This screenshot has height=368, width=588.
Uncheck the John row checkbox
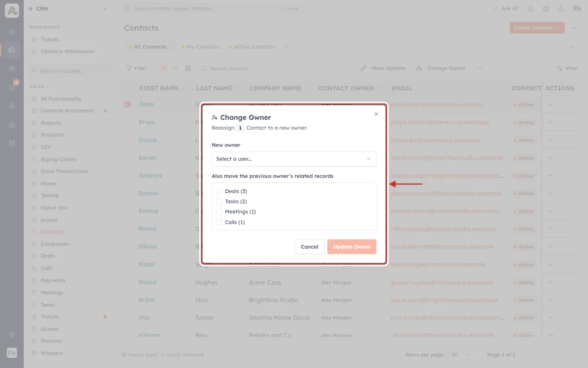127,104
